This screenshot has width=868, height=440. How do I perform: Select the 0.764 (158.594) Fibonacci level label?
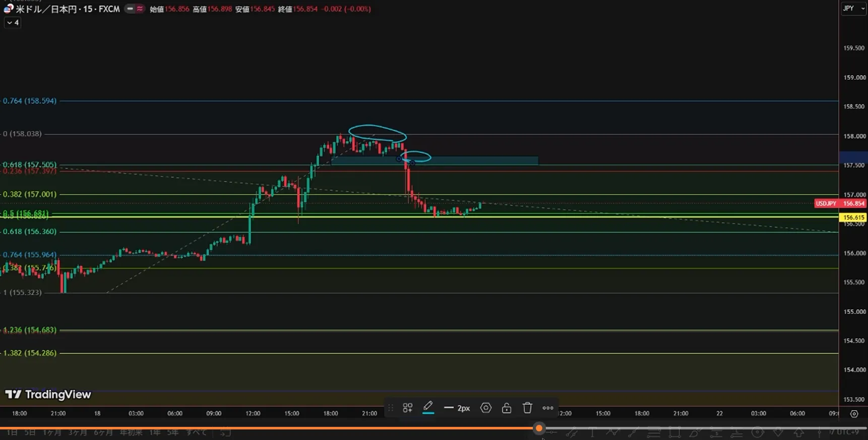click(30, 101)
